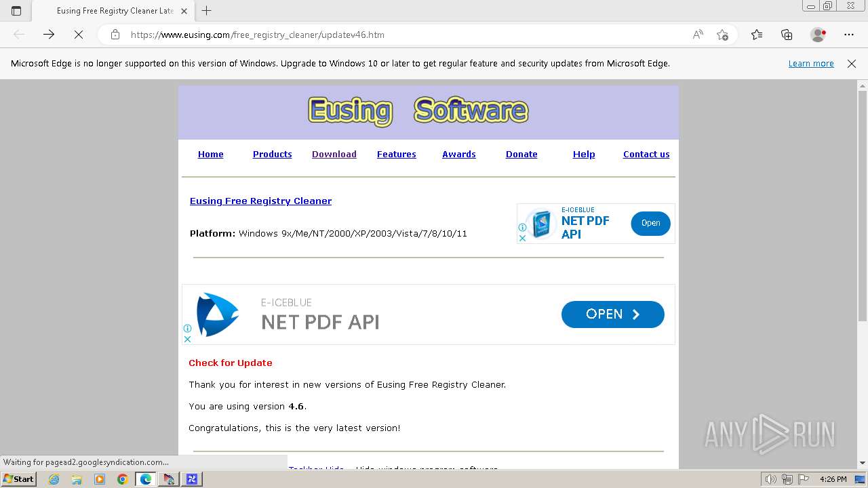
Task: Open Windows Media Player from taskbar
Action: click(100, 479)
